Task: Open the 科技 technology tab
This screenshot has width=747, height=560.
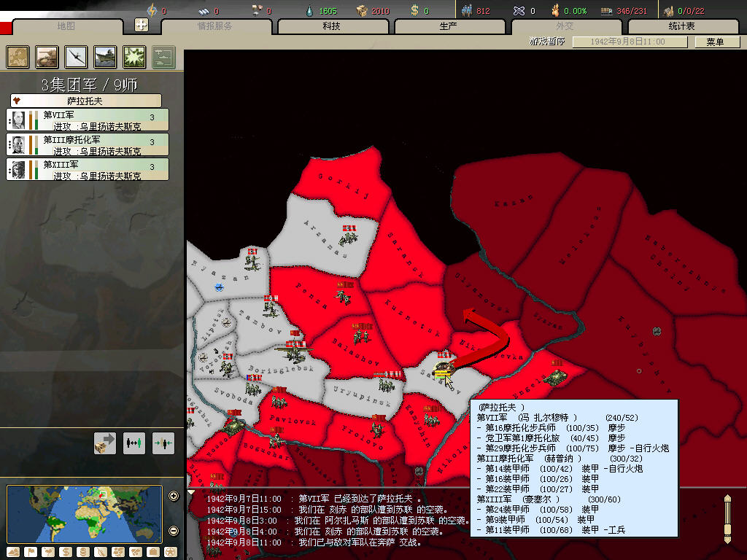Action: click(x=331, y=26)
